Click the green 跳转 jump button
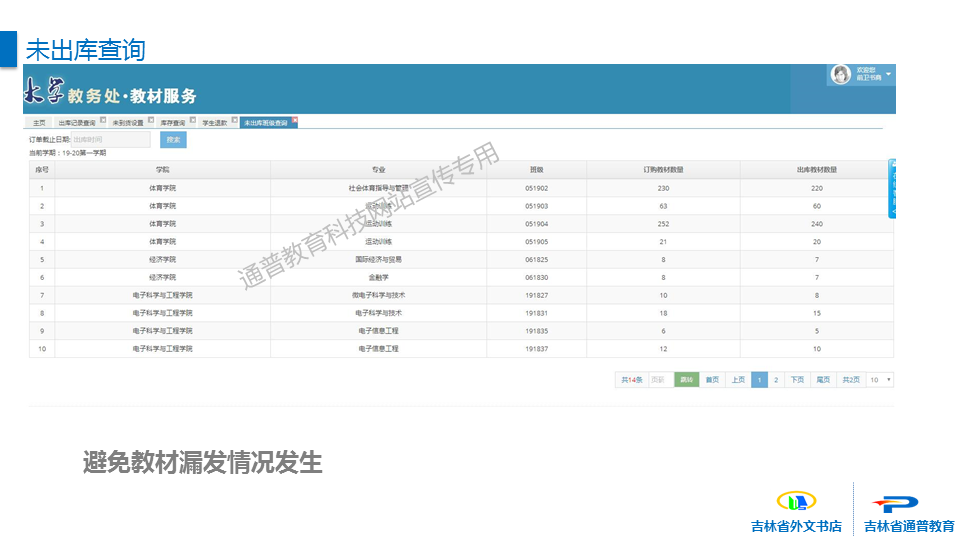This screenshot has width=960, height=540. (x=686, y=380)
